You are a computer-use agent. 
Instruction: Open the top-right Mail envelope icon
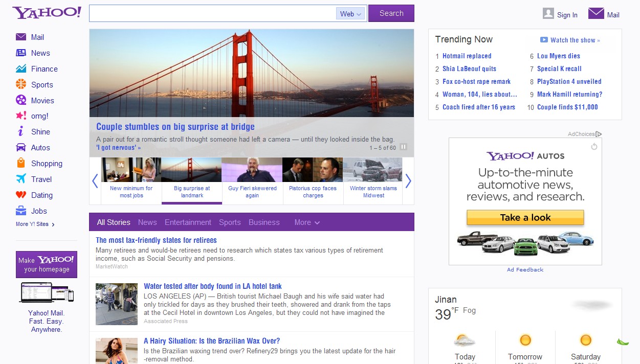coord(596,13)
